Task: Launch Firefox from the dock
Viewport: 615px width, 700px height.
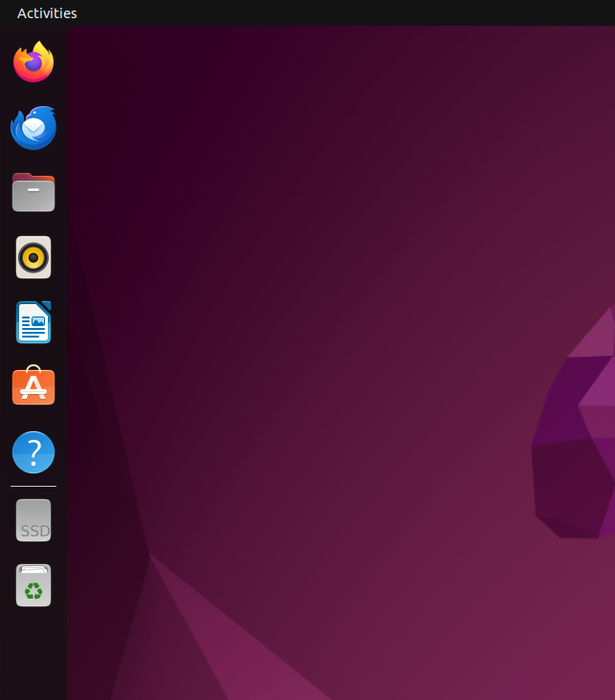Action: point(33,61)
